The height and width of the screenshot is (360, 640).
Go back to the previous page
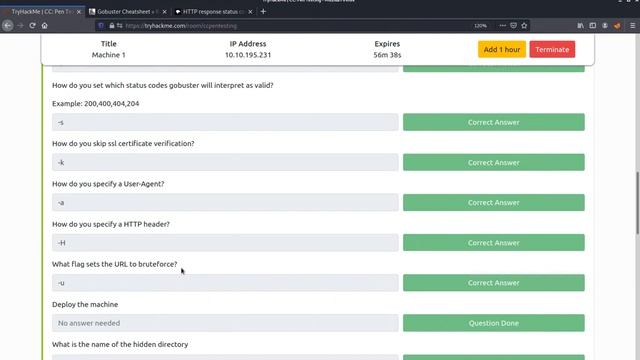pos(7,25)
